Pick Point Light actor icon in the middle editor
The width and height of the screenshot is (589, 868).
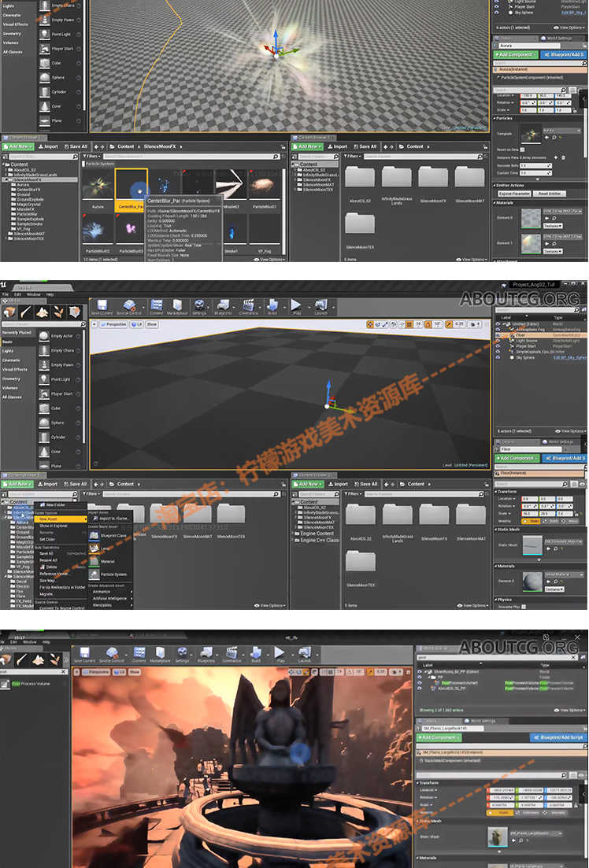coord(44,379)
